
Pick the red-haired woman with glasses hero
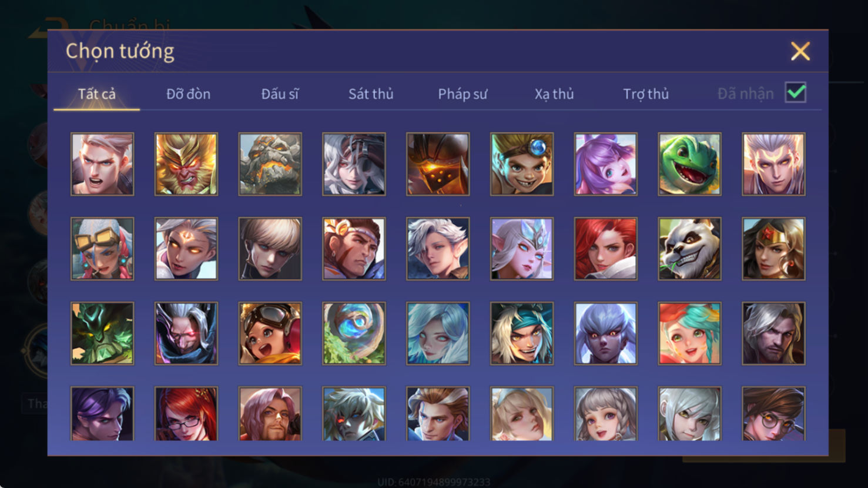(186, 413)
